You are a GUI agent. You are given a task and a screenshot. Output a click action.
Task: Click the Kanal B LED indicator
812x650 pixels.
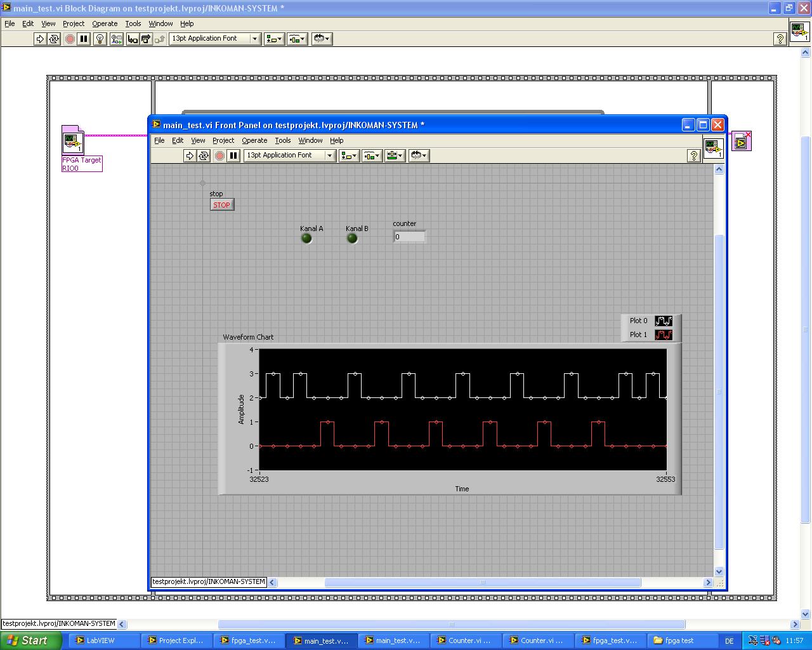(x=352, y=238)
